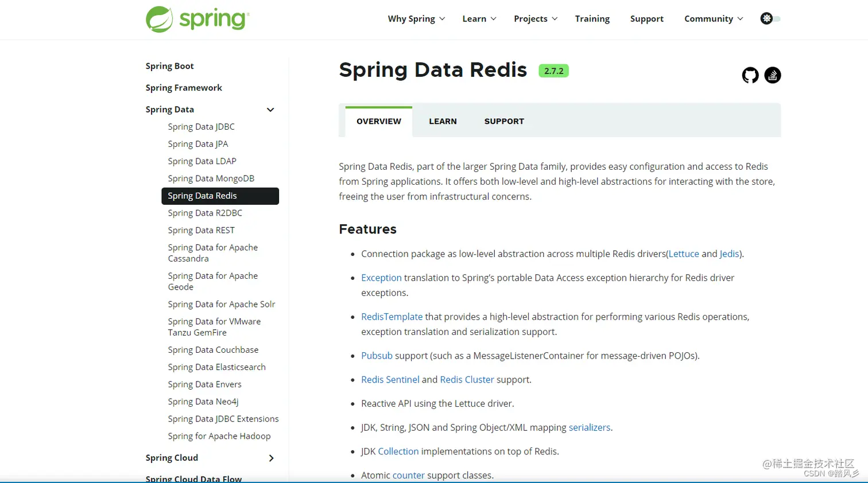The height and width of the screenshot is (483, 868).
Task: Open Spring Data for Apache Cassandra
Action: pyautogui.click(x=213, y=253)
